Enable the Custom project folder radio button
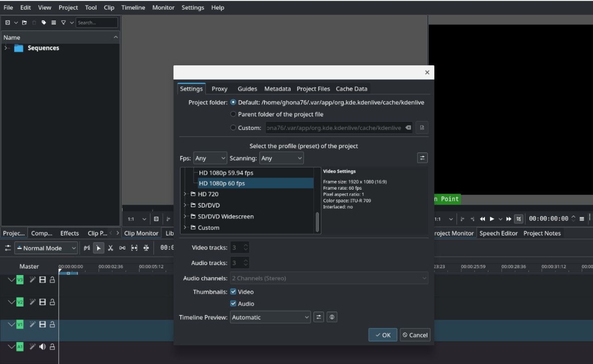This screenshot has width=593, height=364. [x=234, y=127]
